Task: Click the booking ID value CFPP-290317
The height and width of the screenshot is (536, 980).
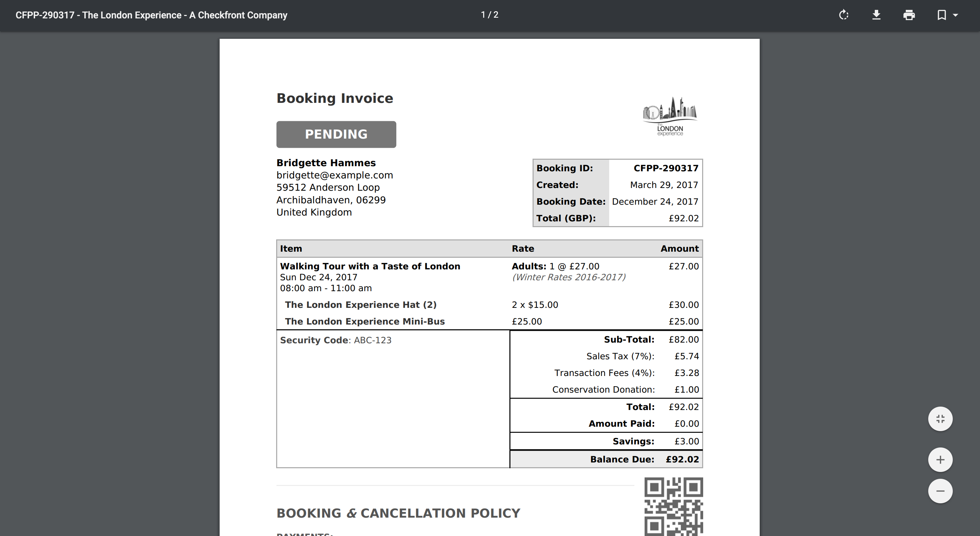Action: [x=666, y=168]
